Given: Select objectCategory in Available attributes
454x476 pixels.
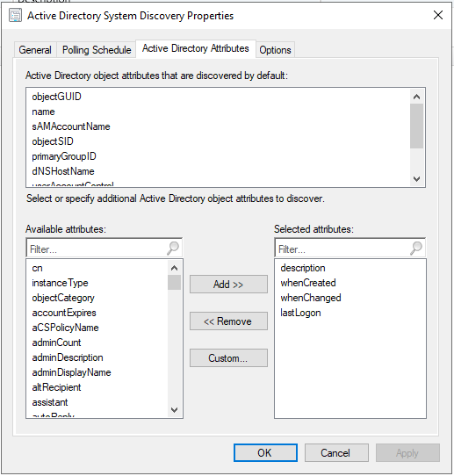Looking at the screenshot, I should (63, 298).
